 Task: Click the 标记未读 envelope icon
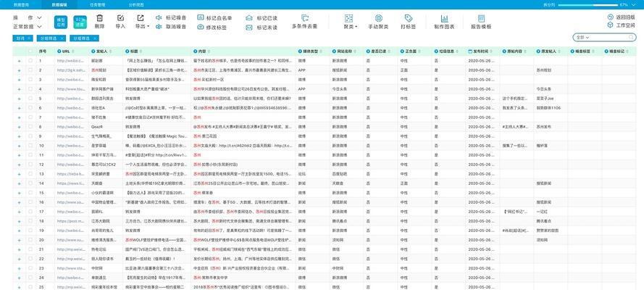click(249, 28)
